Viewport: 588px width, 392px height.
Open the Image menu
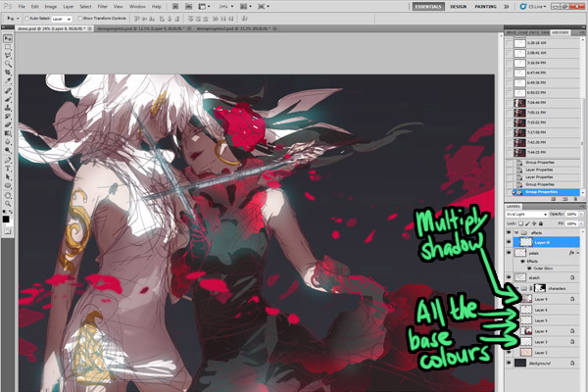[51, 7]
